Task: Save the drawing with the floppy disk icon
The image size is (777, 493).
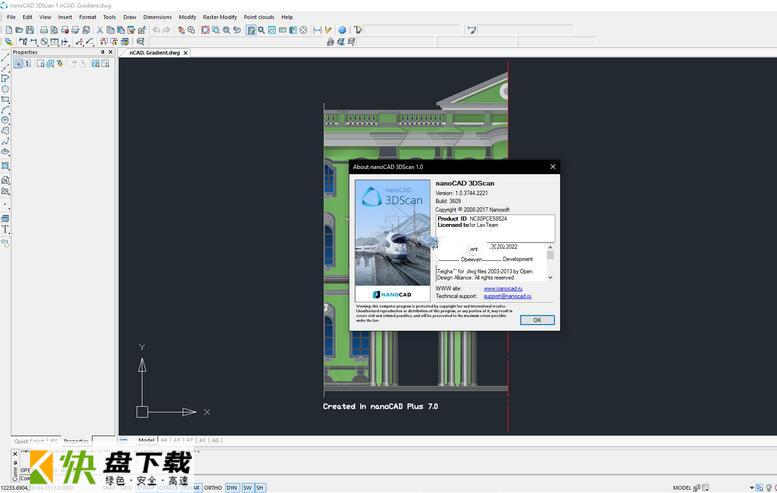Action: point(30,30)
